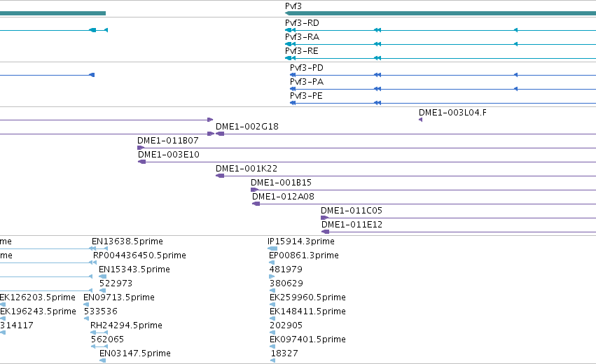Select the RP004436450.5prime EST label
Screen dimensions: 596x364
point(139,255)
